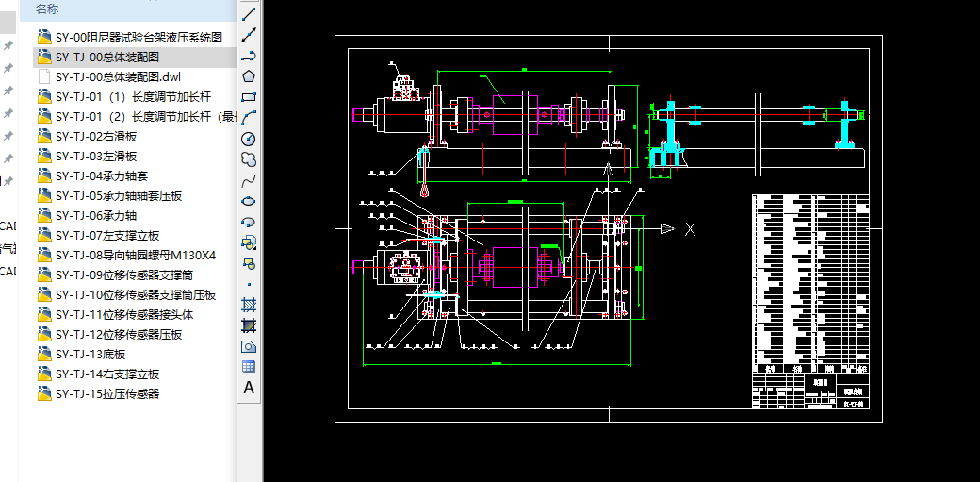The image size is (980, 482).
Task: Select file SY-TJ-11位移传感器接头体
Action: click(x=116, y=315)
